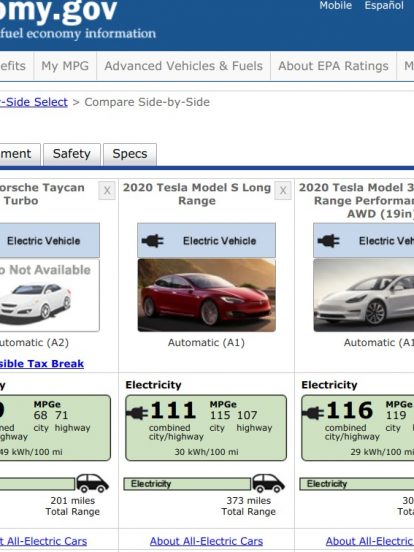The height and width of the screenshot is (552, 414).
Task: Open the Mobile site link
Action: [x=335, y=6]
